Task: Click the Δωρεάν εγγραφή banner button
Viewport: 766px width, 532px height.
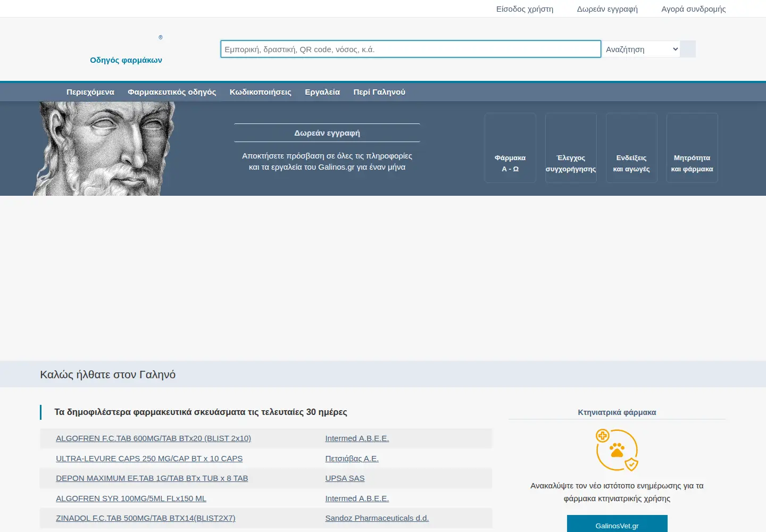Action: coord(327,133)
